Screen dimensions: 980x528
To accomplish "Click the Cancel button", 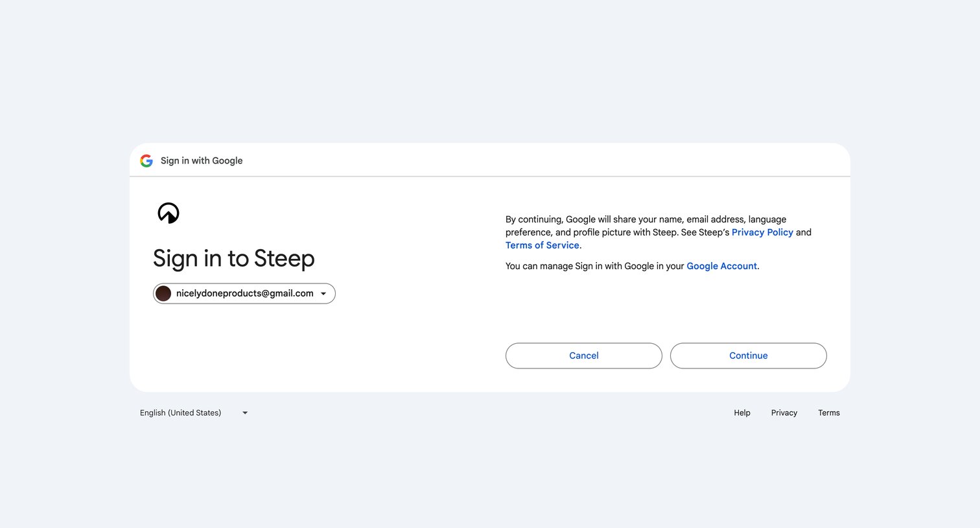I will click(584, 355).
